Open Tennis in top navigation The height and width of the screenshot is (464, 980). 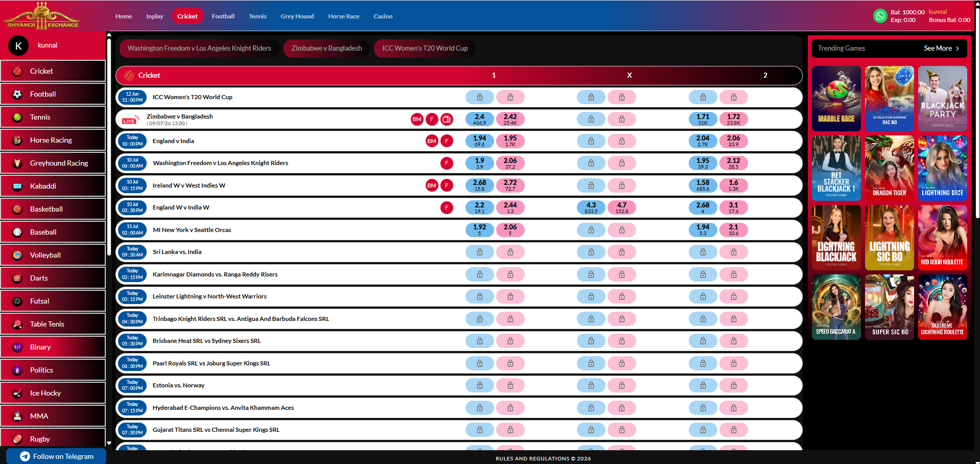258,16
